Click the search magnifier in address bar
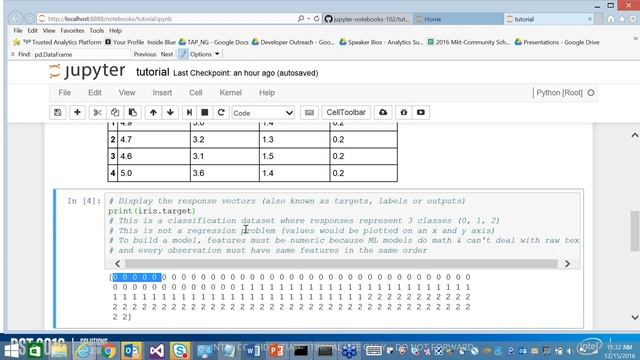This screenshot has width=640, height=360. (x=301, y=19)
